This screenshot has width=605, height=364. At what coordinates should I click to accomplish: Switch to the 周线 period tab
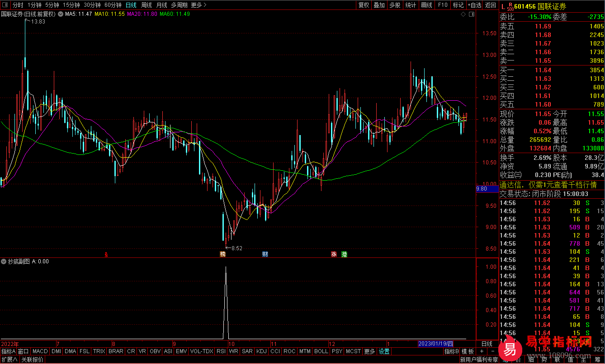click(x=147, y=5)
